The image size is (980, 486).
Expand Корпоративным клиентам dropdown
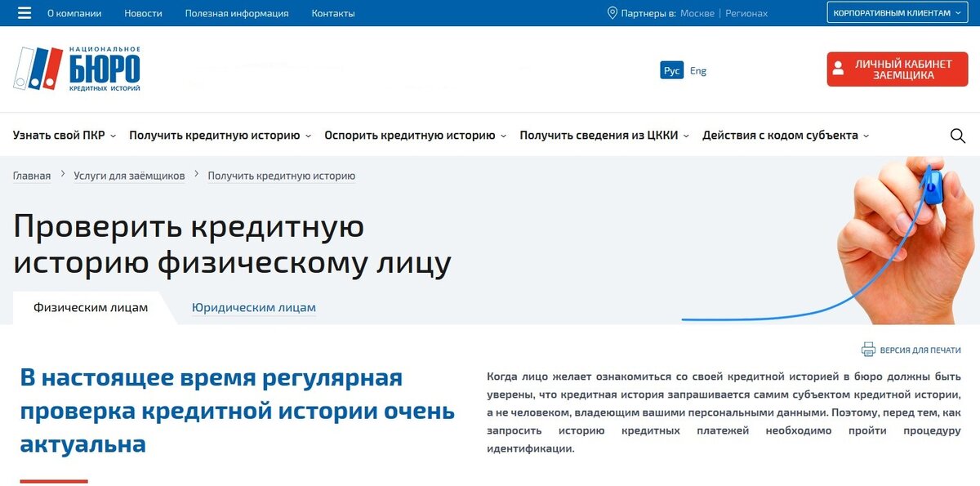pyautogui.click(x=897, y=13)
